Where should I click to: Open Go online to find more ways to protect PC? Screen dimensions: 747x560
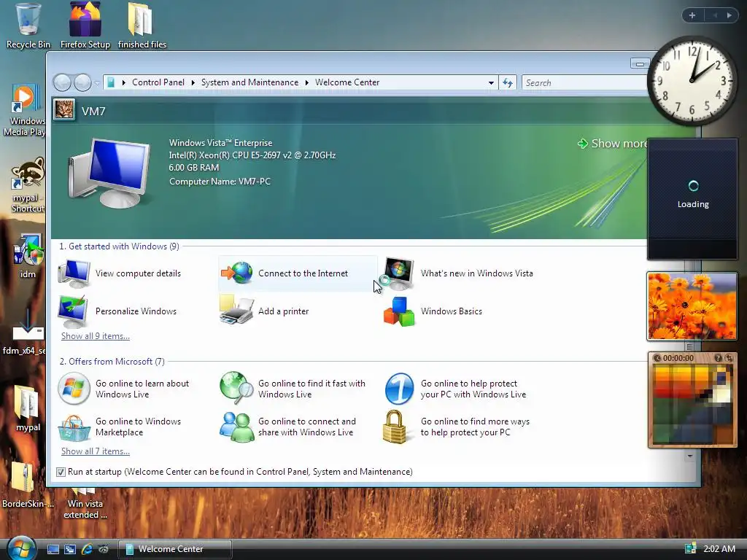pyautogui.click(x=457, y=427)
